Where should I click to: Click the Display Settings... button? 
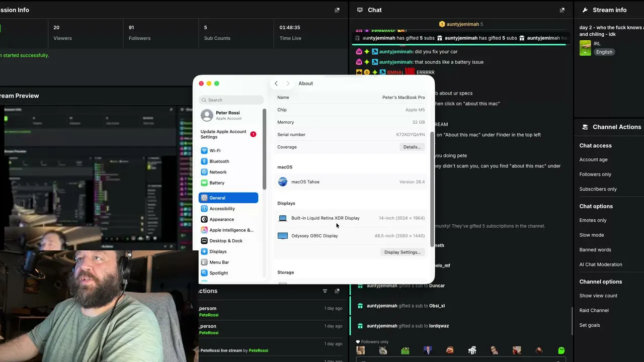point(403,252)
